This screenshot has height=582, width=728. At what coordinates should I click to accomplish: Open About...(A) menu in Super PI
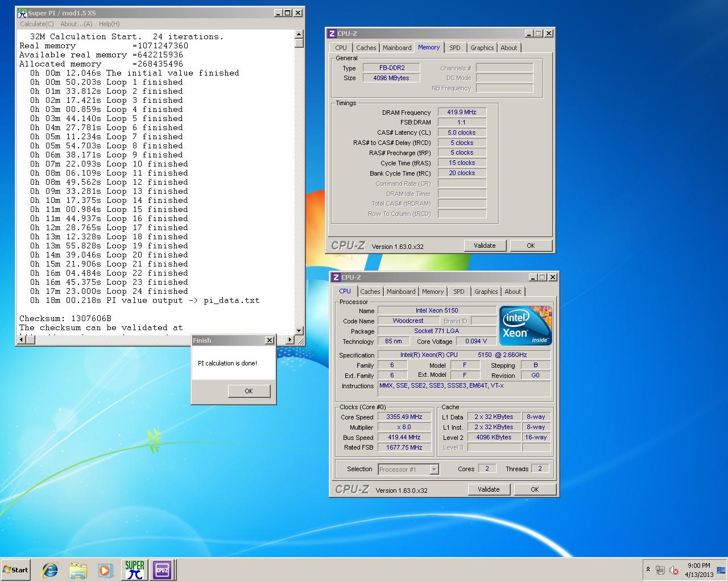pyautogui.click(x=76, y=24)
